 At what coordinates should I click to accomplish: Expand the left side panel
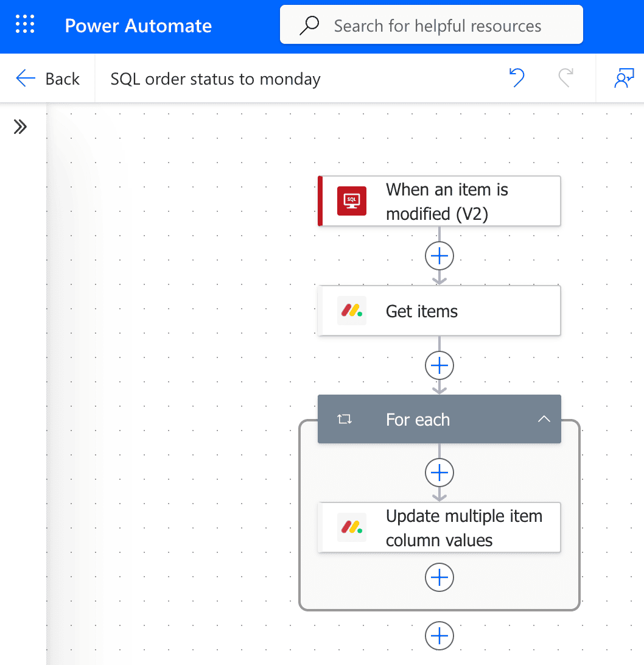[x=20, y=127]
